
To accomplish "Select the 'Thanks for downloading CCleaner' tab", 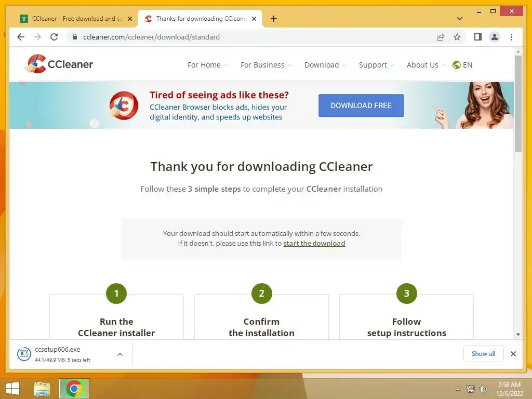I will [x=200, y=19].
